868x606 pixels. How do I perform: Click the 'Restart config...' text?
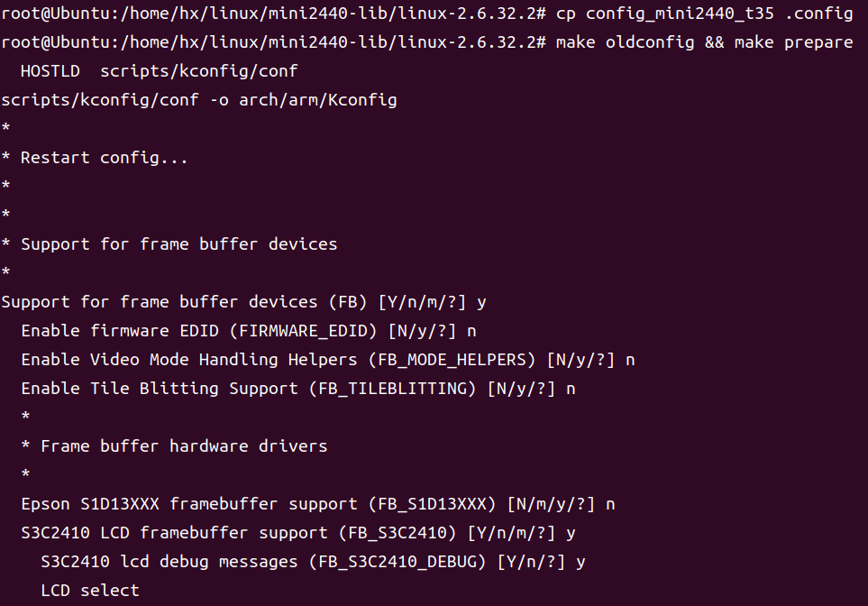tap(104, 158)
